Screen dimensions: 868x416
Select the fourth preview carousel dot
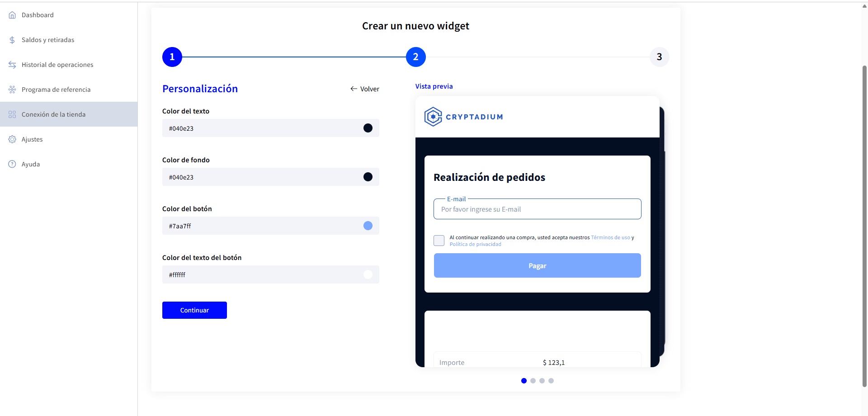(x=551, y=381)
